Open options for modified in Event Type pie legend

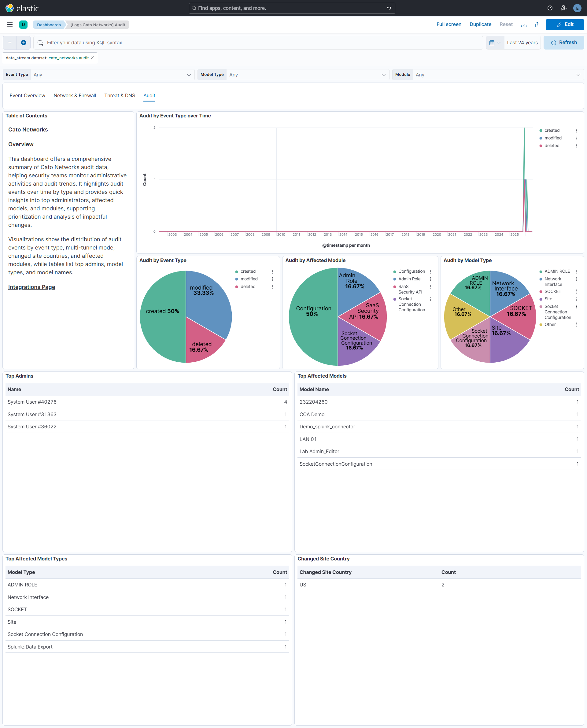click(272, 279)
